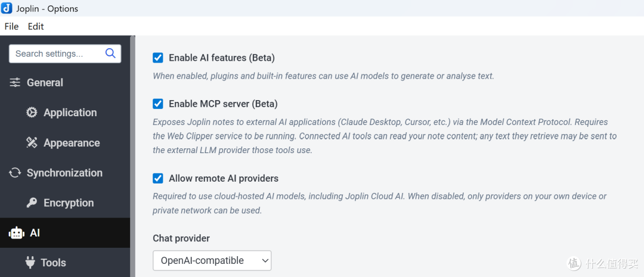Image resolution: width=644 pixels, height=277 pixels.
Task: Click the General sliders icon
Action: pos(15,82)
